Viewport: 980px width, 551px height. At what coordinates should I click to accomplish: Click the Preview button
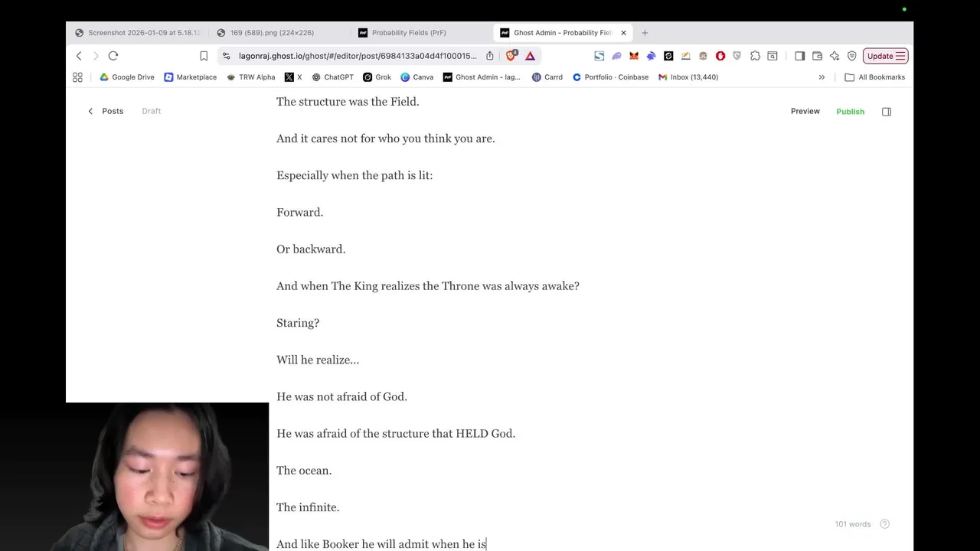(805, 111)
